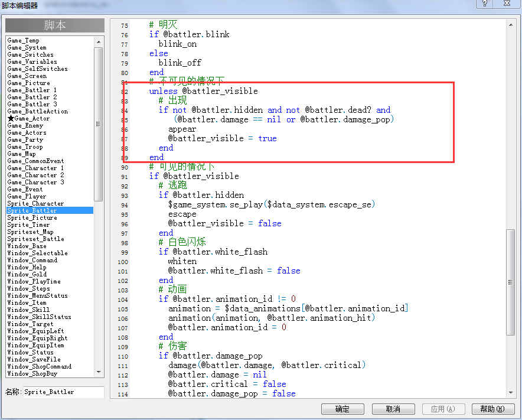Click the 确定 confirm button
Screen dimensions: 522x420
tap(342, 409)
